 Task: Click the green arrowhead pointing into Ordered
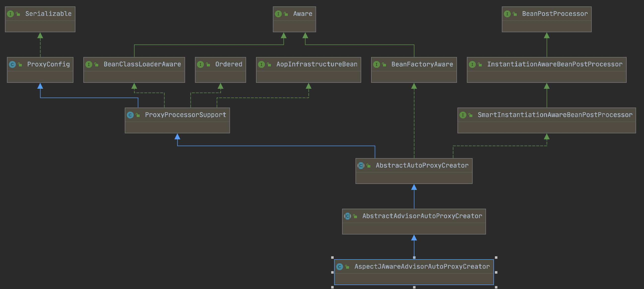click(221, 86)
